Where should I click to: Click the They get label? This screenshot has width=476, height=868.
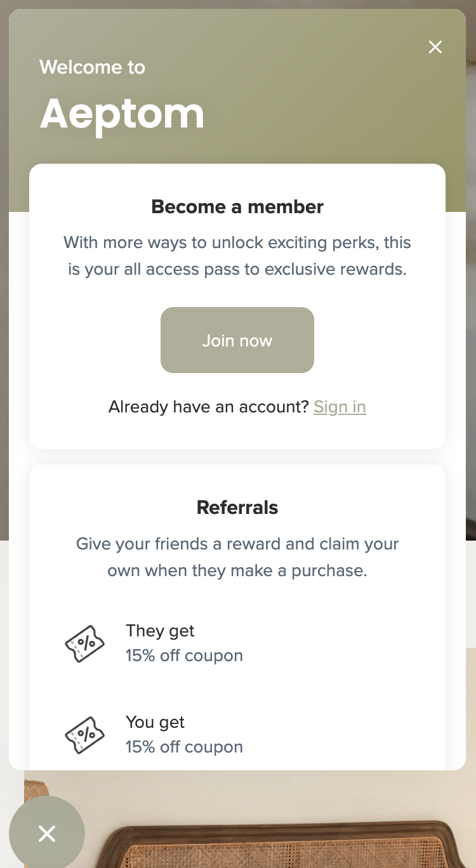[x=160, y=631]
